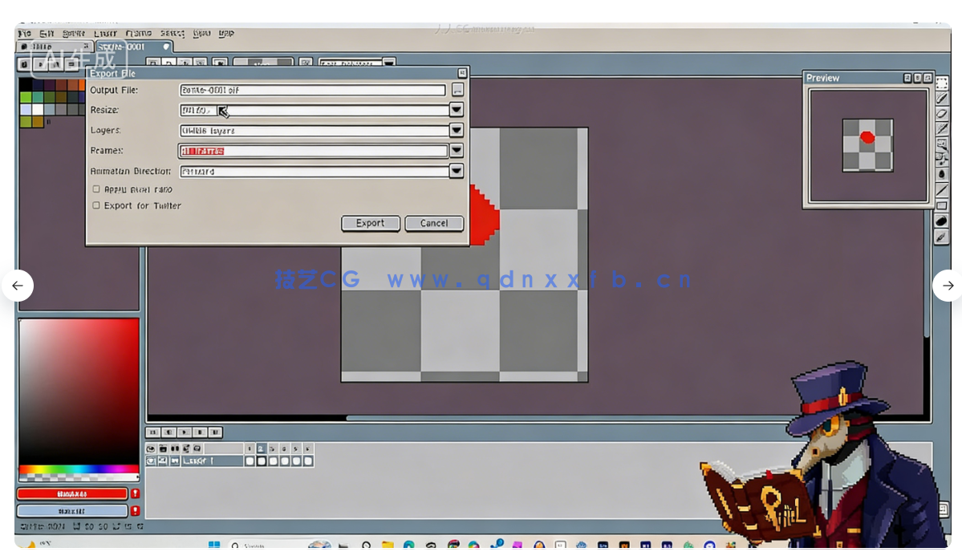This screenshot has width=962, height=560.
Task: Select the Rectangle shape tool
Action: (942, 205)
